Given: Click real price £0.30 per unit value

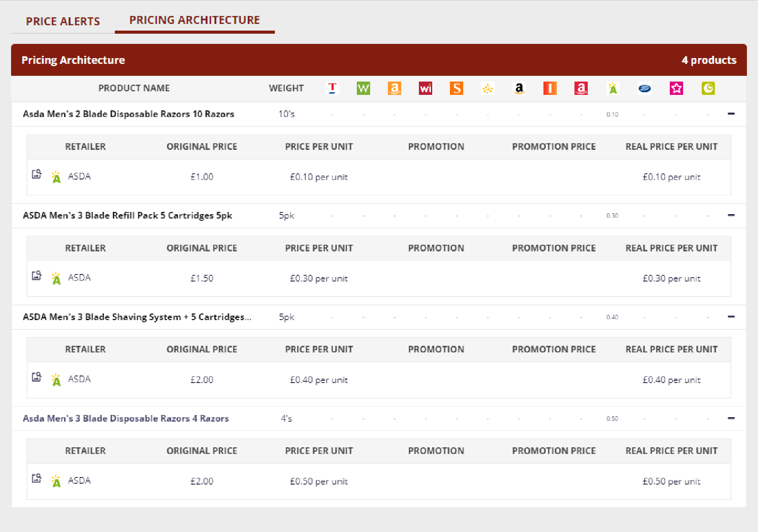Looking at the screenshot, I should 672,278.
